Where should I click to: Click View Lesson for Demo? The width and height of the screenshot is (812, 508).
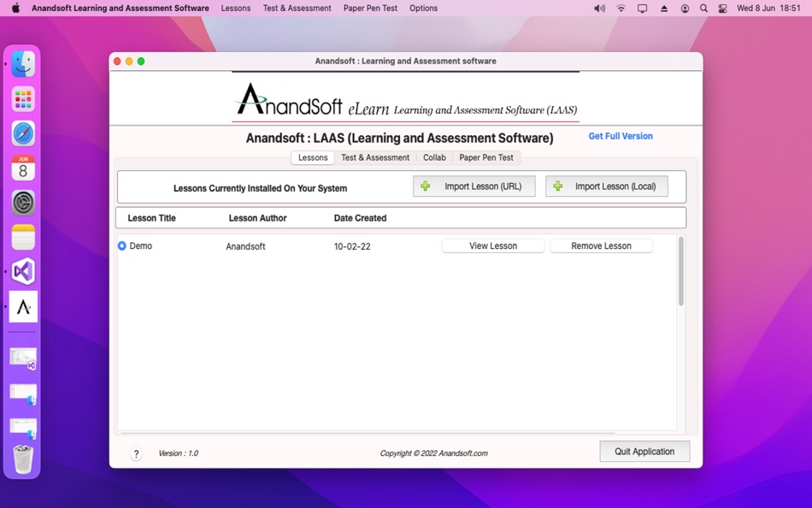[493, 245]
